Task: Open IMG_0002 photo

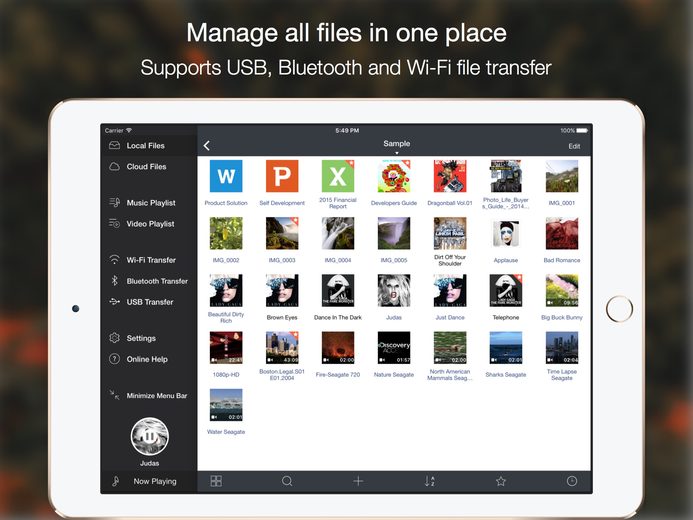Action: pyautogui.click(x=226, y=233)
